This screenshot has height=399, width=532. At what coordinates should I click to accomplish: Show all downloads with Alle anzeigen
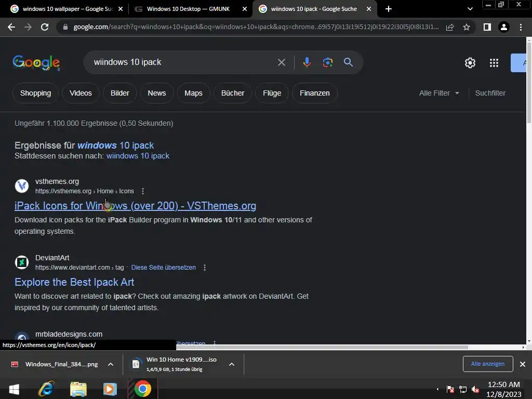(487, 364)
